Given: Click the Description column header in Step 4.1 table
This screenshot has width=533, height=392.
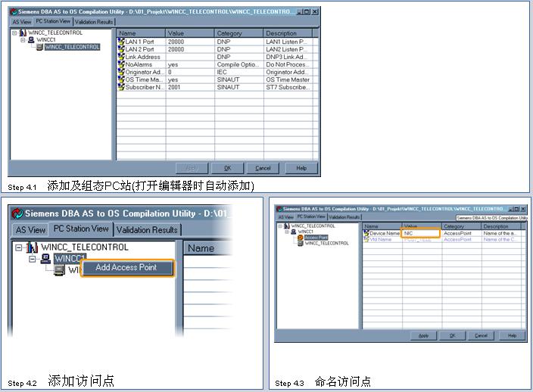Looking at the screenshot, I should (x=288, y=33).
